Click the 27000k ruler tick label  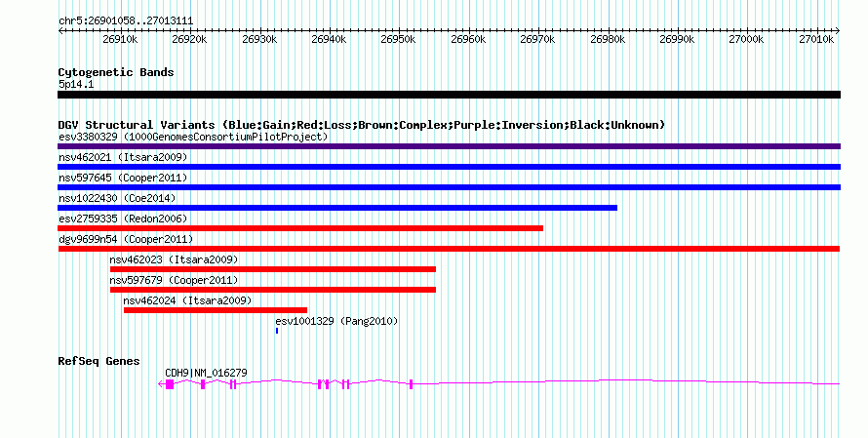point(746,39)
